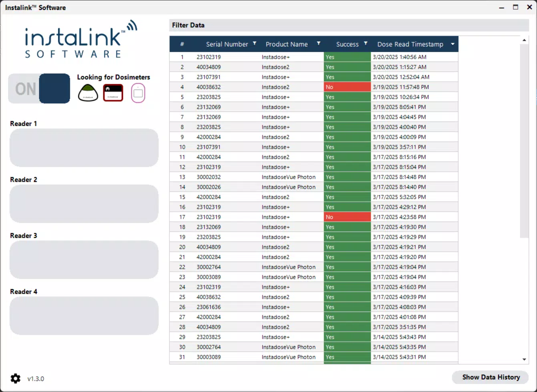Click InstadoseVue Photon in row 31

(288, 357)
